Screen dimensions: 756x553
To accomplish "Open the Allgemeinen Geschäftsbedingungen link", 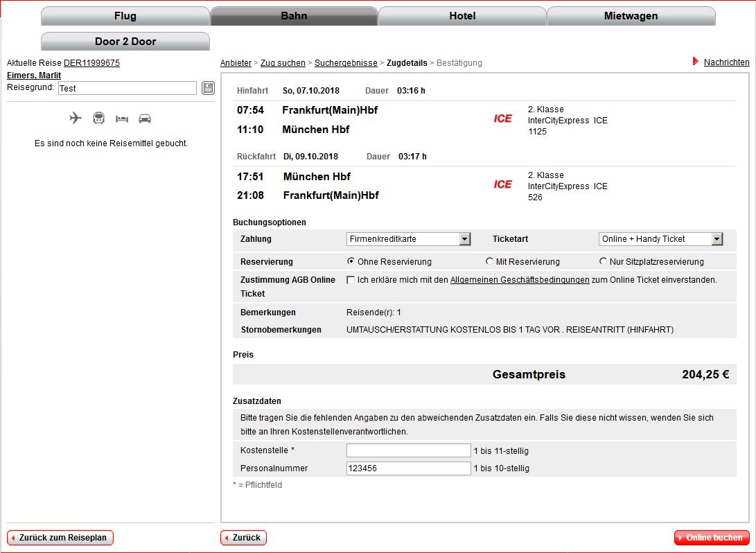I will tap(520, 280).
